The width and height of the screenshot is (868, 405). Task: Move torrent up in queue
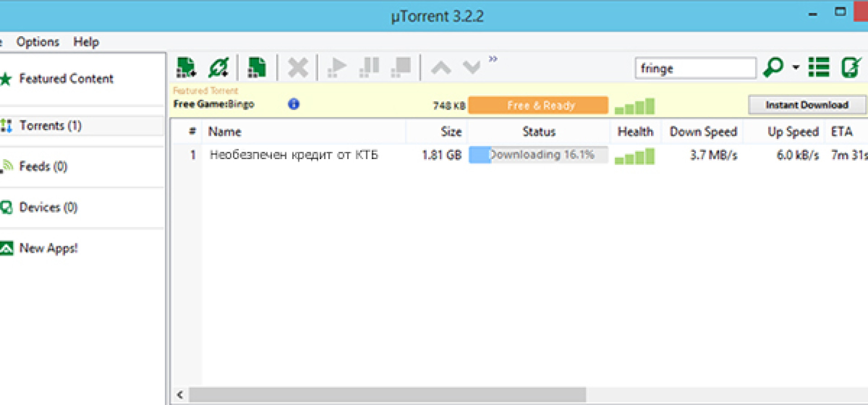point(441,68)
